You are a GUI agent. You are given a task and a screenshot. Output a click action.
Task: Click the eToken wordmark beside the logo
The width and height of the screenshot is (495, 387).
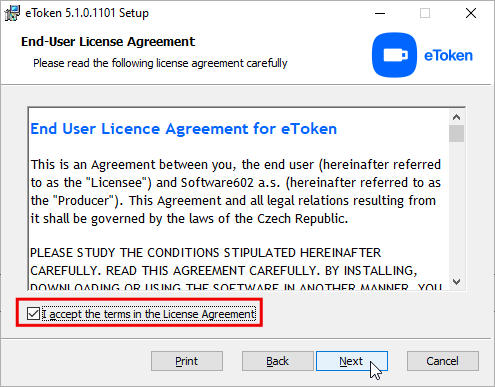(448, 56)
